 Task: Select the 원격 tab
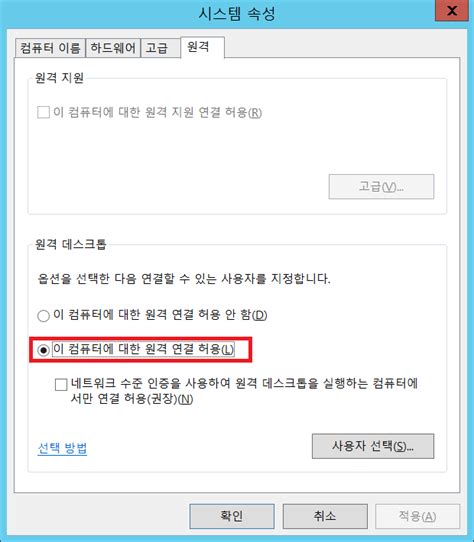[x=202, y=47]
